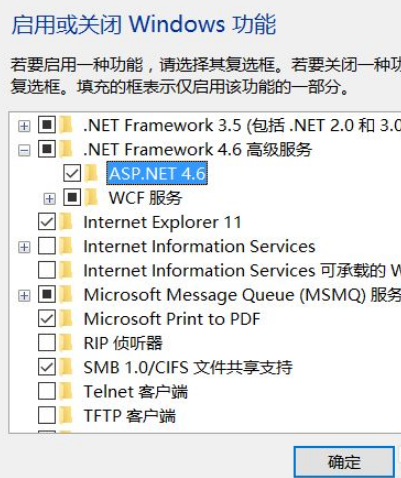401x478 pixels.
Task: Expand the .NET Framework 3.5 node
Action: [24, 126]
